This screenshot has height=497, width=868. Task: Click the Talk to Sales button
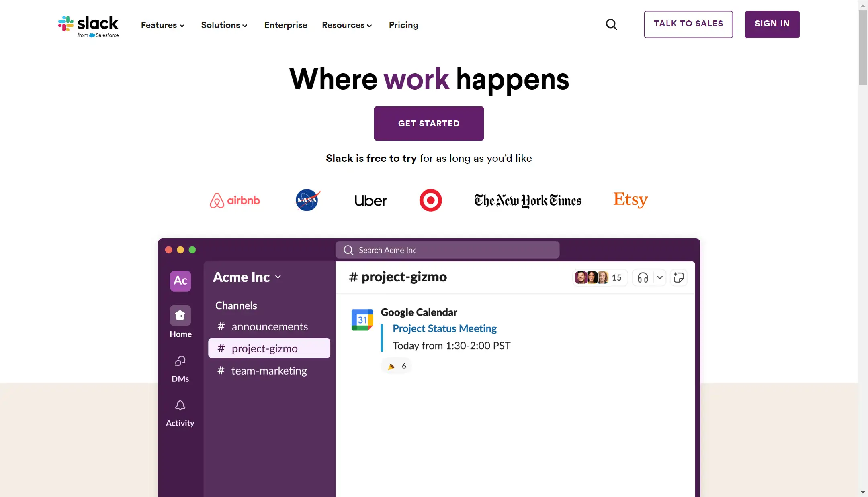688,24
